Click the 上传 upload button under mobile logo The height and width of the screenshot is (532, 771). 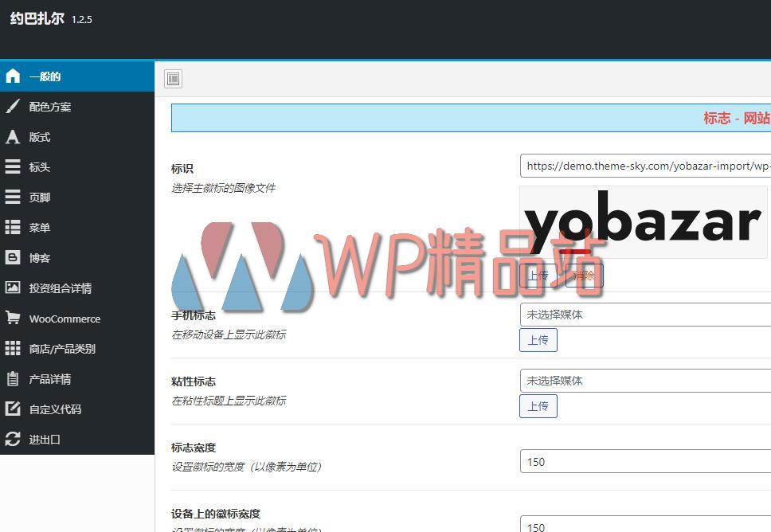coord(538,339)
